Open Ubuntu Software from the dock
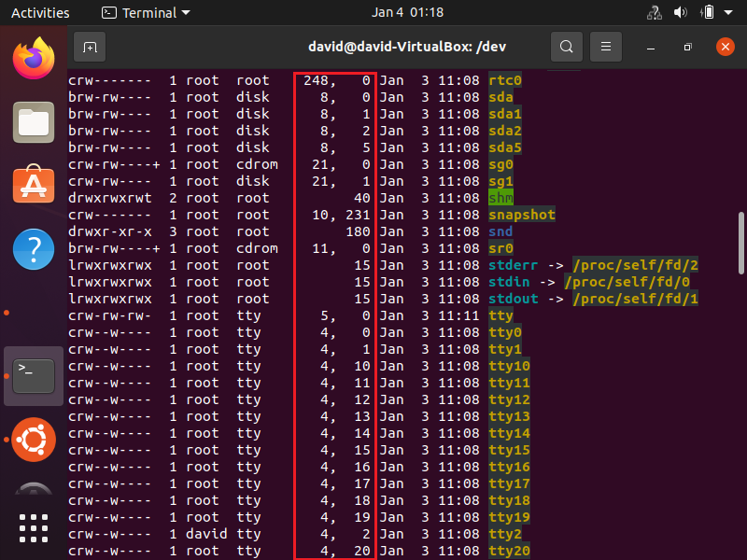The width and height of the screenshot is (747, 560). click(x=34, y=187)
